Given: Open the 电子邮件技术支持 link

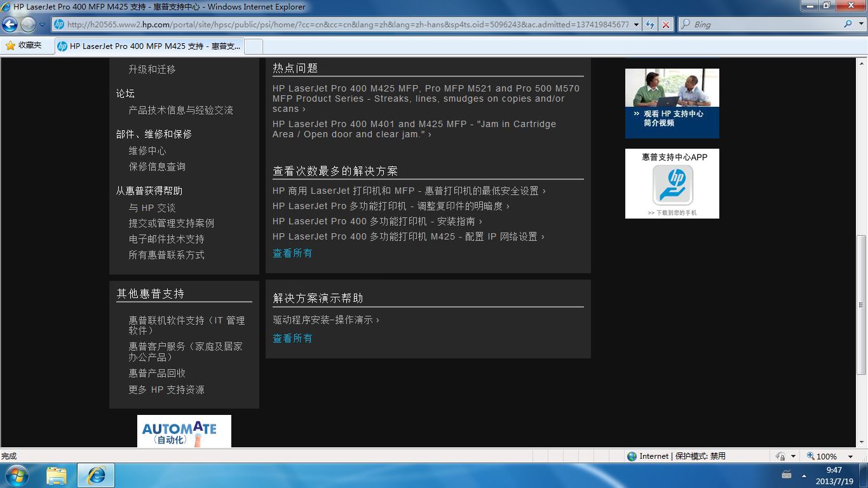Looking at the screenshot, I should [x=166, y=239].
